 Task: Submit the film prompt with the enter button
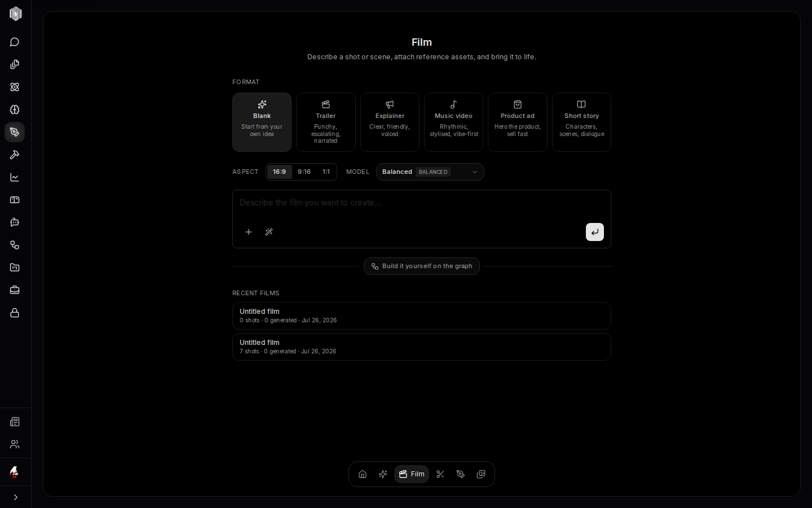(595, 232)
